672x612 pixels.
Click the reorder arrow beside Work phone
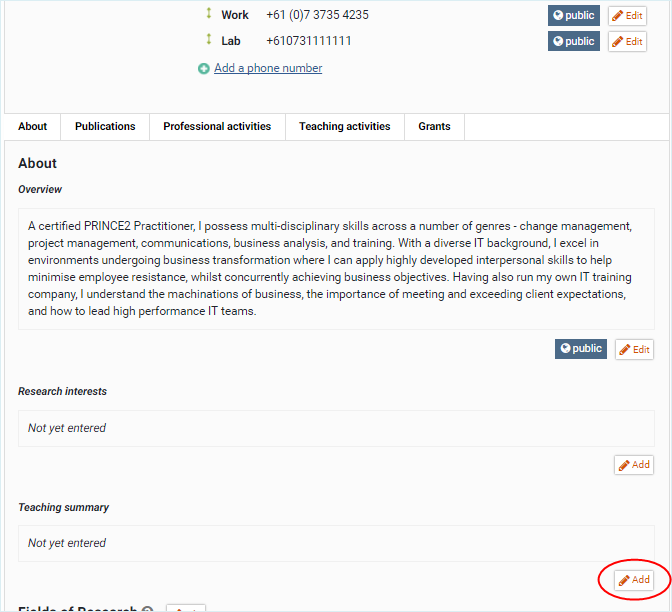(209, 15)
